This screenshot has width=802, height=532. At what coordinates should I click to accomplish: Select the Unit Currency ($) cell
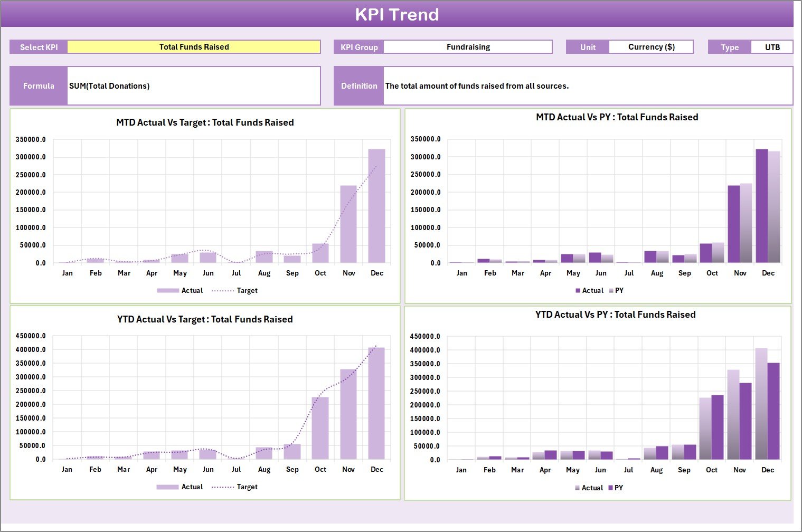click(x=651, y=47)
